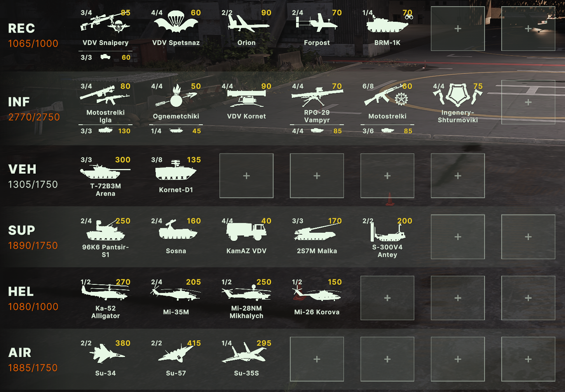The height and width of the screenshot is (392, 565).
Task: Click the Ingenery-Shturmoviki unit card
Action: coord(458,102)
